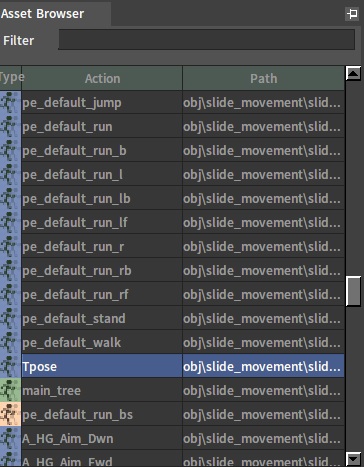Click animation icon of pe_default_stand row

click(10, 318)
